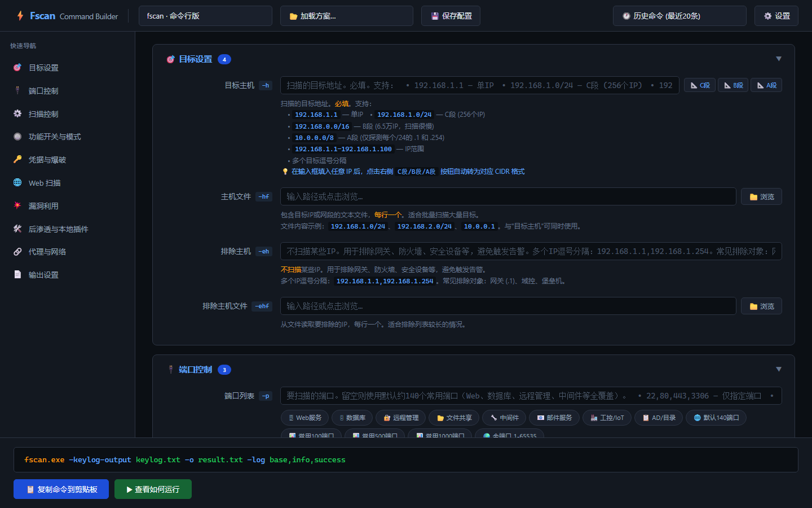This screenshot has width=812, height=508.
Task: Click 查看如何运行 button
Action: point(153,489)
